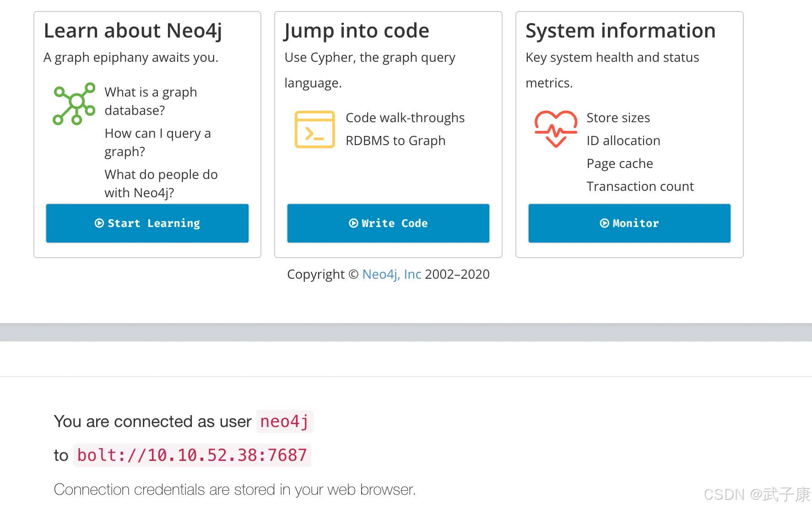
Task: Select the bolt://10.10.52.38:7687 connection address
Action: tap(192, 455)
